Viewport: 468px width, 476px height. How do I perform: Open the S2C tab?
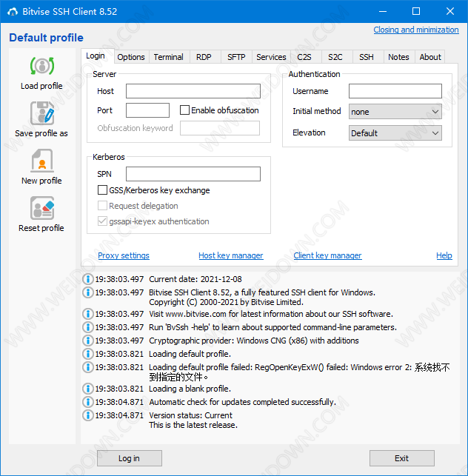point(335,57)
